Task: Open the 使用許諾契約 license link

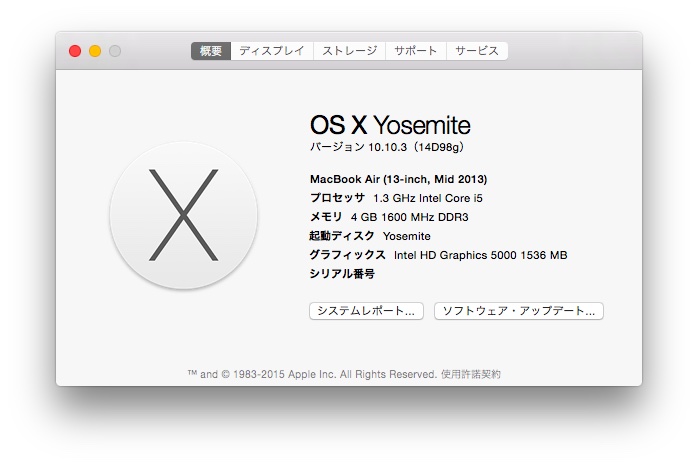Action: pos(471,374)
